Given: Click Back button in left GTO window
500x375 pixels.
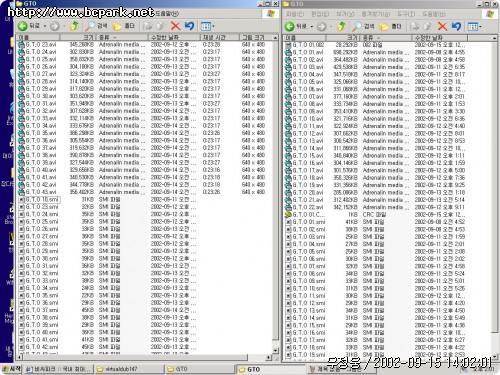Looking at the screenshot, I should (29, 26).
